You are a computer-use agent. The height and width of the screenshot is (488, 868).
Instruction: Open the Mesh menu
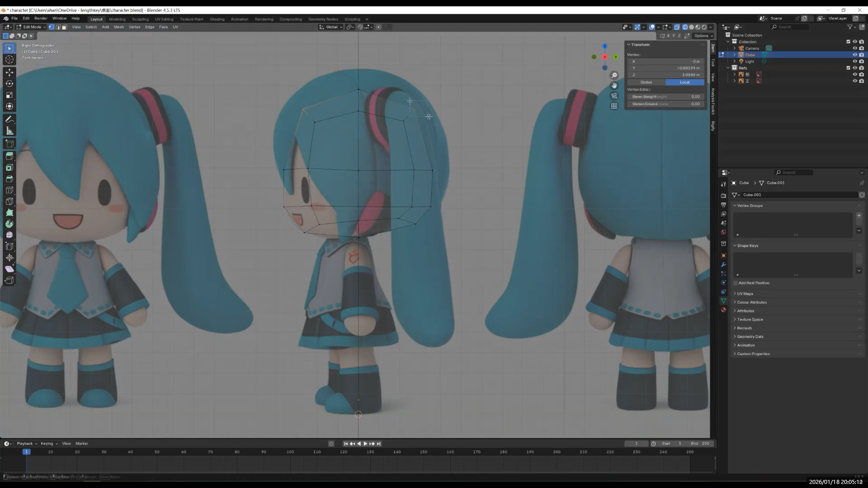118,27
